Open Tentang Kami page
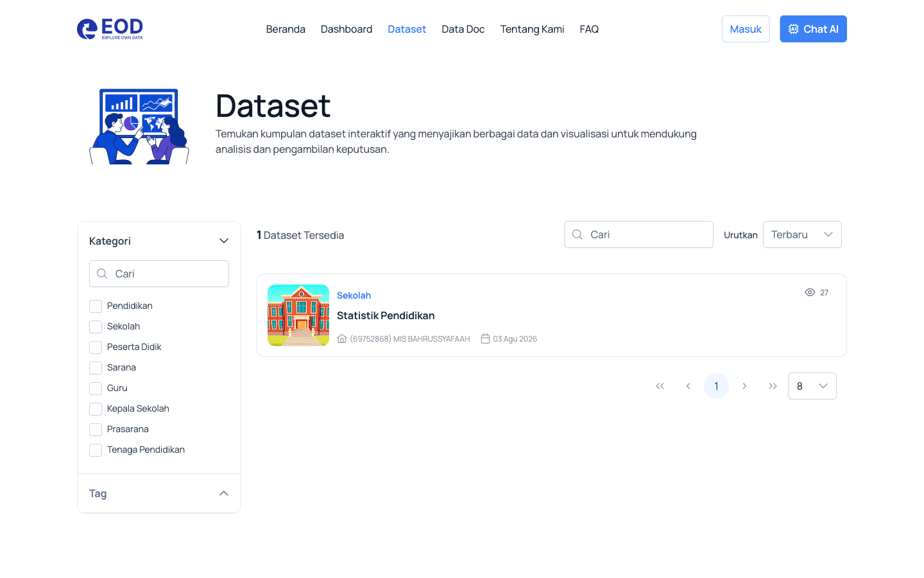Image resolution: width=924 pixels, height=578 pixels. [533, 29]
